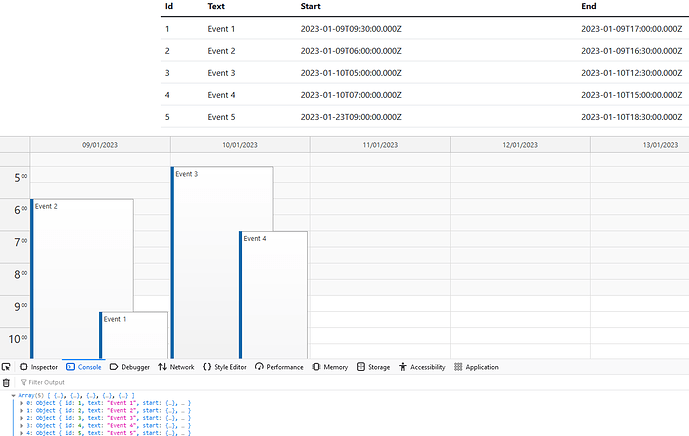Click the 8:00 hour label
Viewport: 689px width, 436px height.
(20, 274)
